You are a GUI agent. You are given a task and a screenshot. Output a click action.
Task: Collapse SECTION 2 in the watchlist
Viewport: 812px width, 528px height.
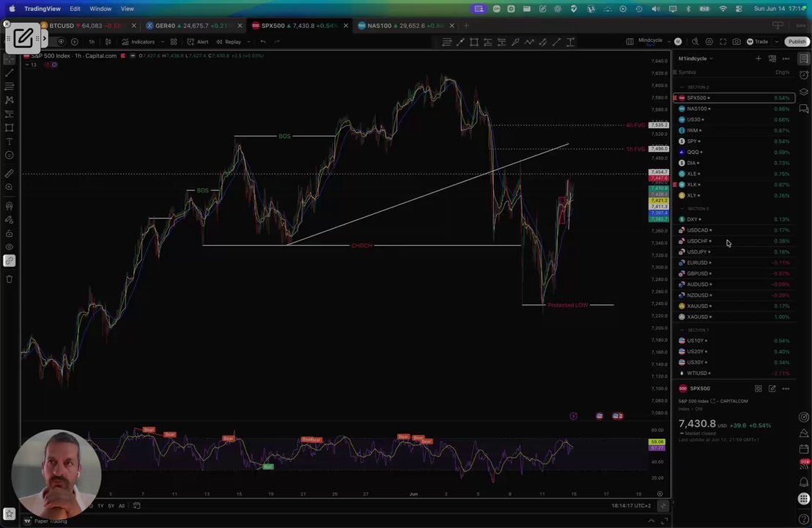(682, 87)
